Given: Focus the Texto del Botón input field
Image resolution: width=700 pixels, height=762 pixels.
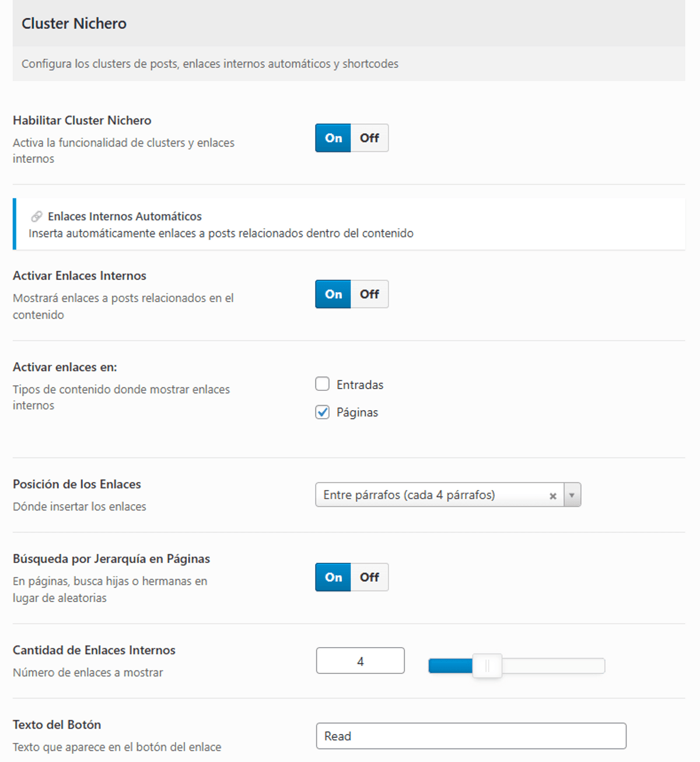Looking at the screenshot, I should (471, 736).
